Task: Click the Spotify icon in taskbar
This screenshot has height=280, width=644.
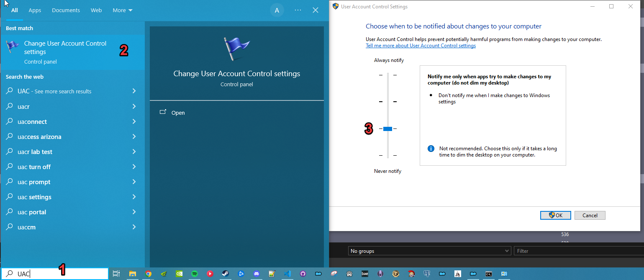Action: point(195,274)
